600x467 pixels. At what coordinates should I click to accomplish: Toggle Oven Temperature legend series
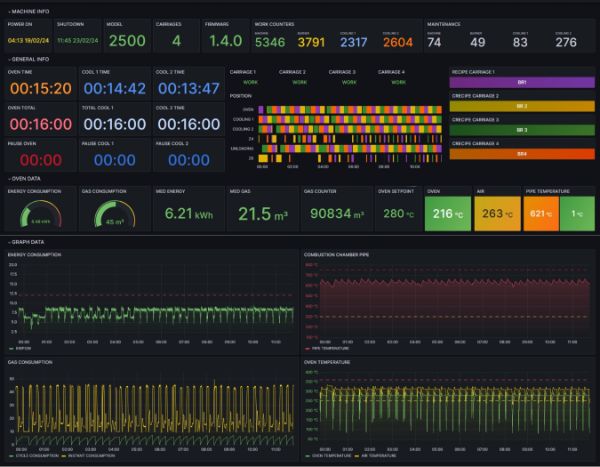[x=330, y=456]
